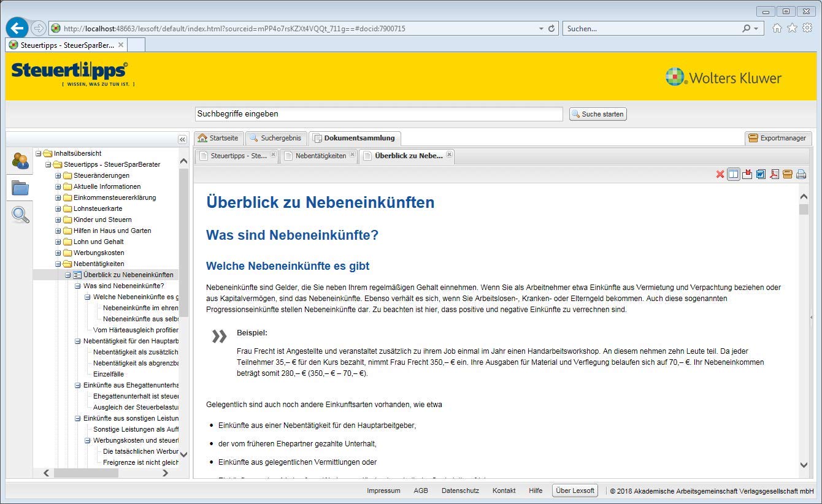Open browser settings gear icon
Screen dimensions: 822x504
[x=807, y=28]
